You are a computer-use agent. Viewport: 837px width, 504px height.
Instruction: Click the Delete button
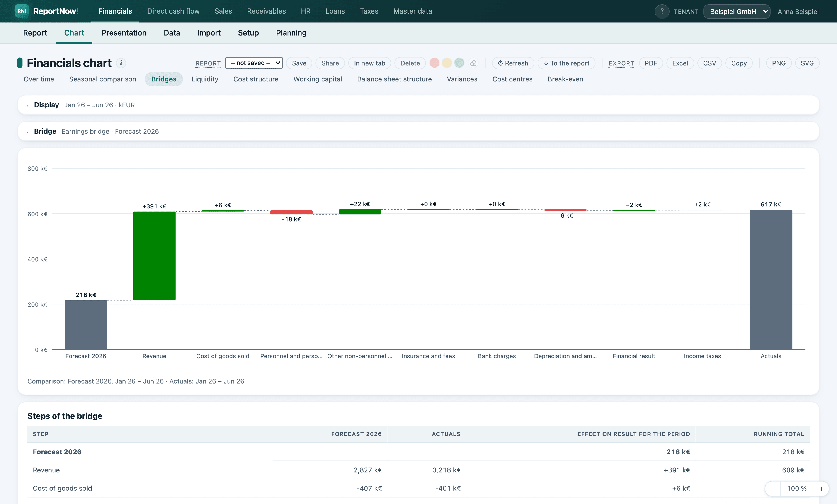tap(410, 63)
